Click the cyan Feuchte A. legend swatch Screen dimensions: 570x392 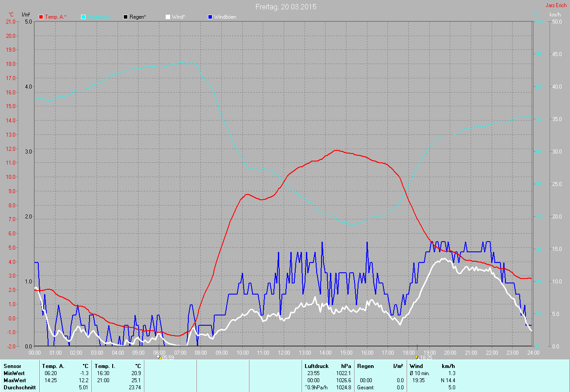[83, 17]
